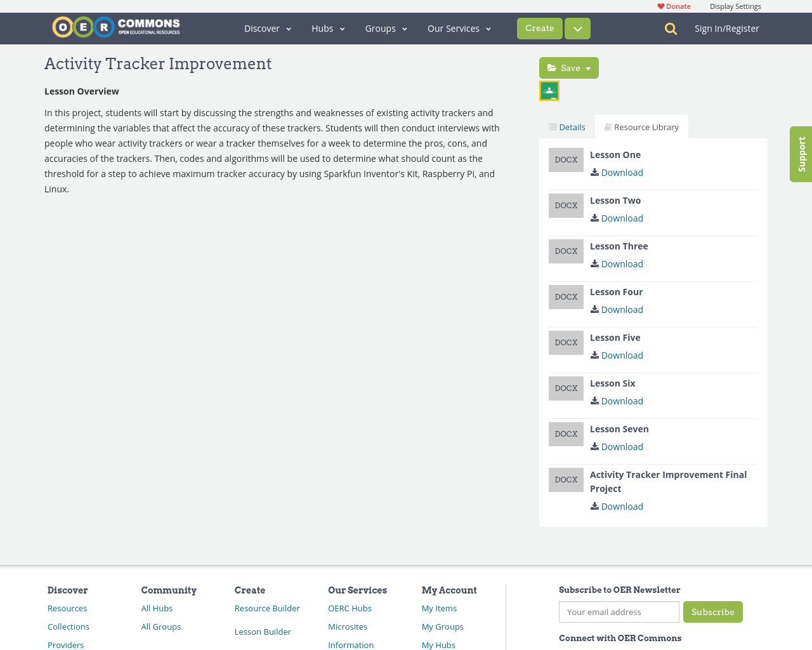
Task: Click Sign In/Register
Action: click(x=727, y=27)
